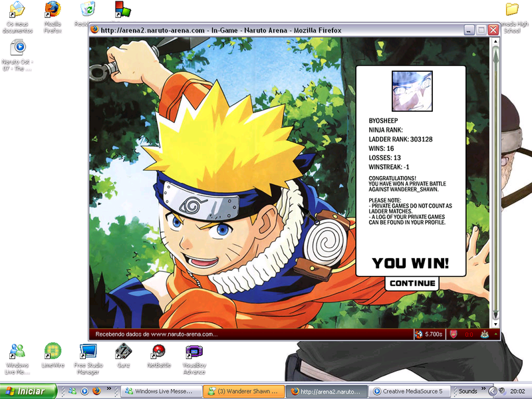Switch to Windows Live Messenger taskbar item
Screen dimensions: 532x399
click(x=162, y=391)
